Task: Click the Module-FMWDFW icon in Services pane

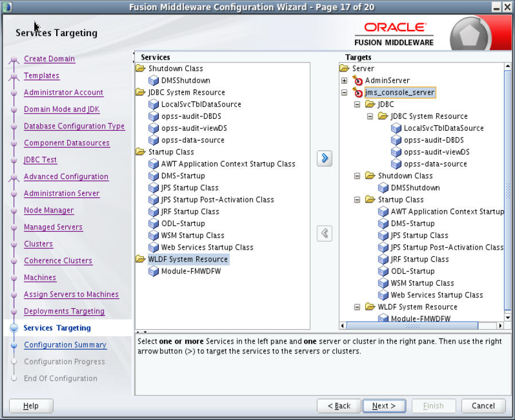Action: (x=153, y=271)
